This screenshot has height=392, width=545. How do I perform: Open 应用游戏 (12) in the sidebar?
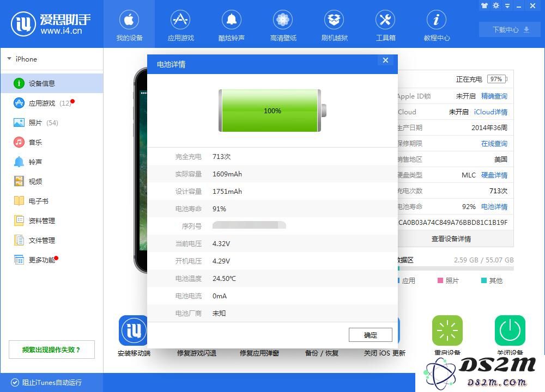tap(52, 103)
